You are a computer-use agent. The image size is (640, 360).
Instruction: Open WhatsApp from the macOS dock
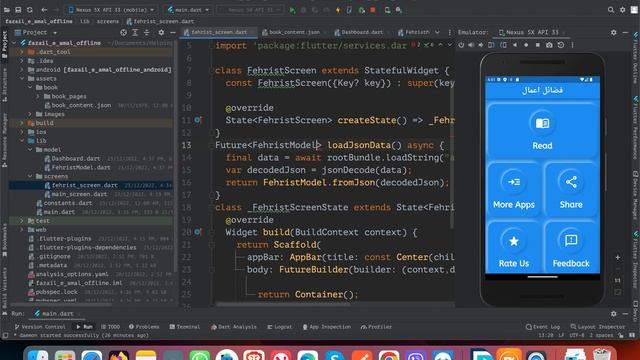click(200, 355)
